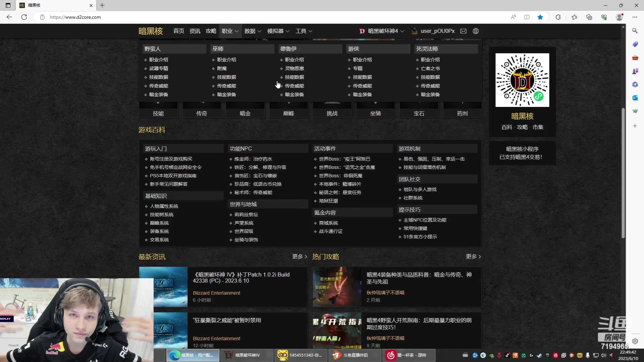Open 更多 link beside 热门攻略
Viewport: 644px width, 362px height.
pyautogui.click(x=473, y=256)
